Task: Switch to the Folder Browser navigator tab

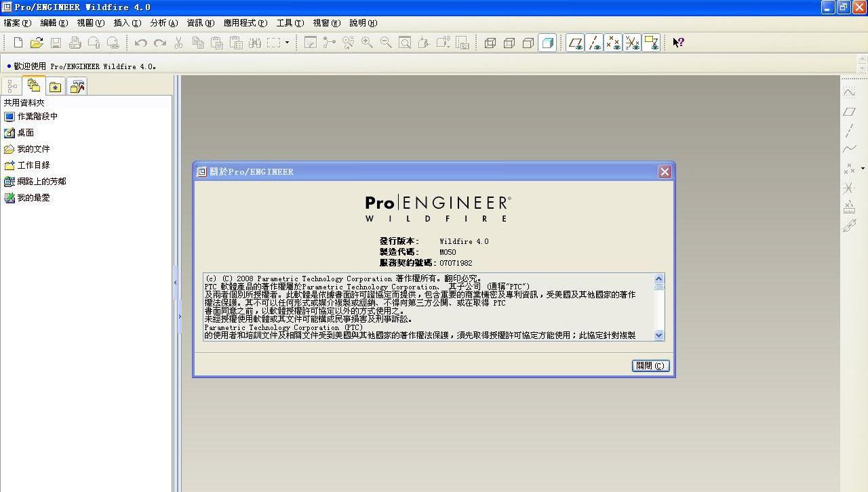Action: point(33,85)
